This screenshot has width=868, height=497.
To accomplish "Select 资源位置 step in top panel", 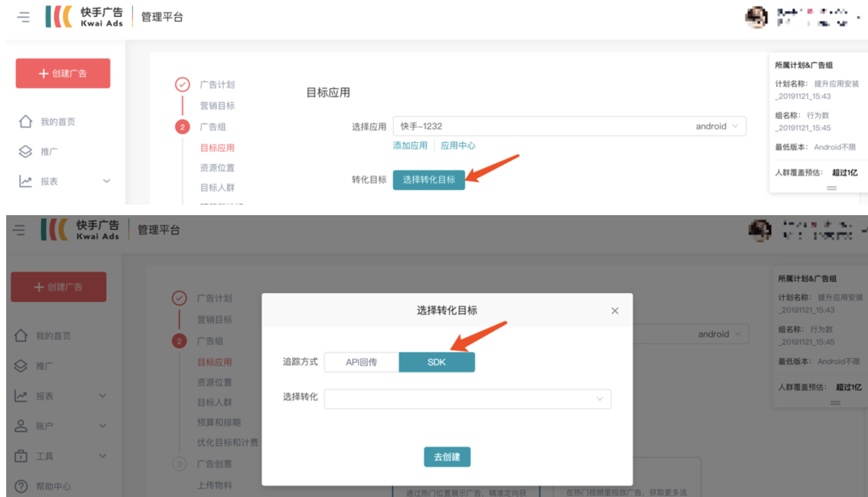I will tap(217, 168).
